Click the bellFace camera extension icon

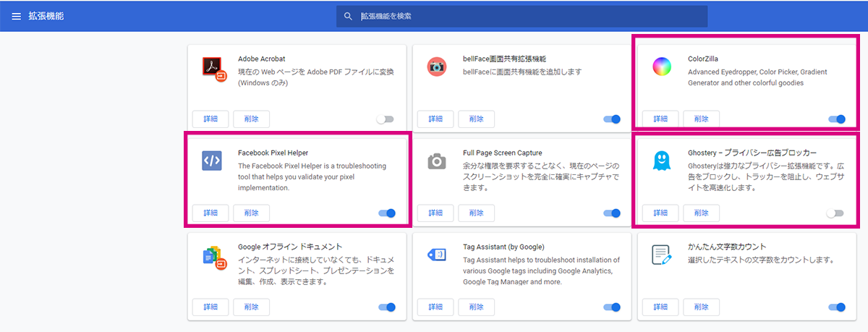(x=436, y=67)
